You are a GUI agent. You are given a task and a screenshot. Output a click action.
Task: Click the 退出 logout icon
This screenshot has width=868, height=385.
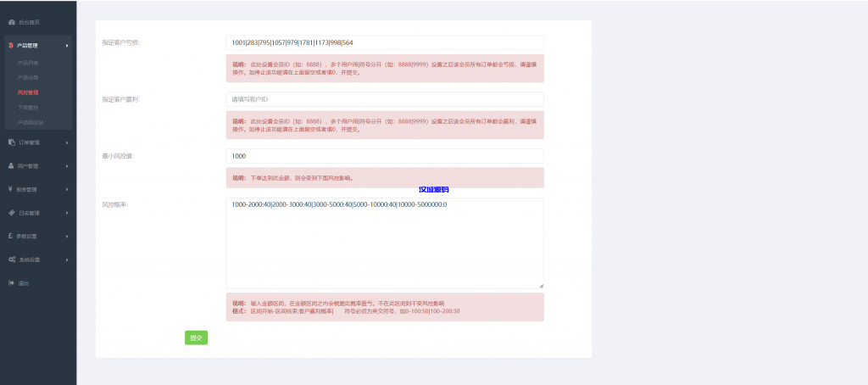coord(12,283)
